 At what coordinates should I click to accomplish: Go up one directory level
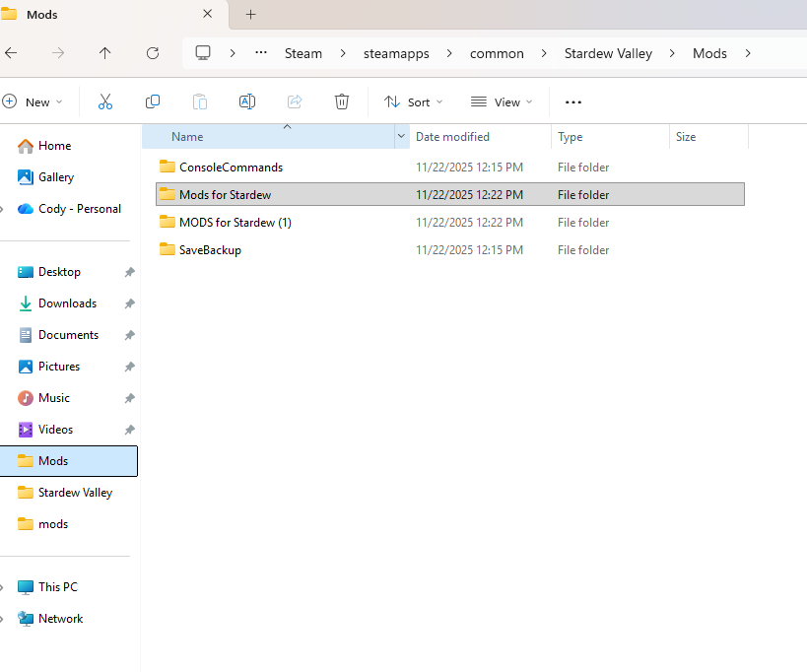pyautogui.click(x=105, y=53)
